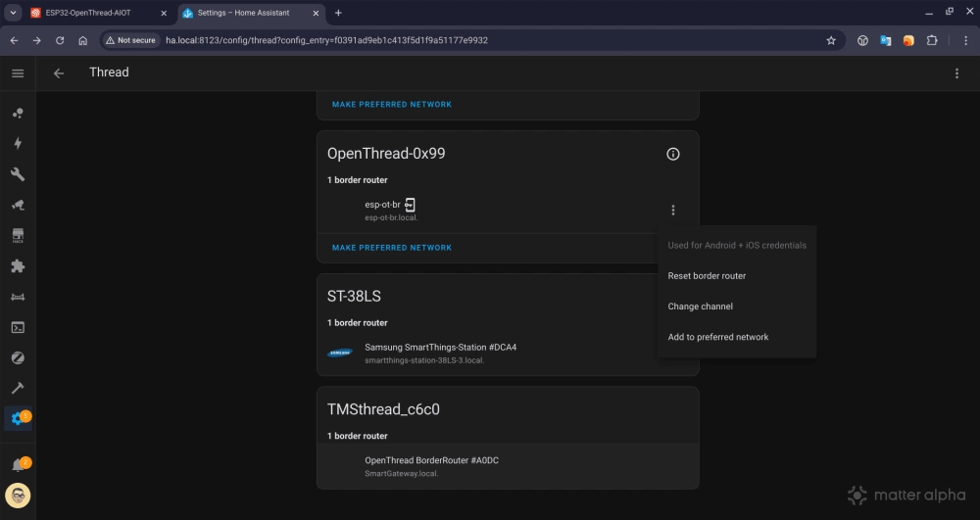Open HACS store icon in sidebar

coord(18,236)
